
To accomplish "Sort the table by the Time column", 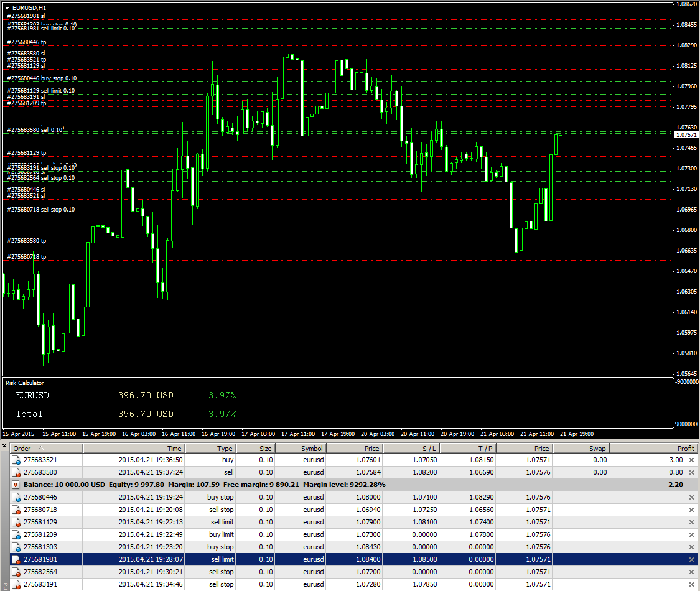I will (x=134, y=448).
